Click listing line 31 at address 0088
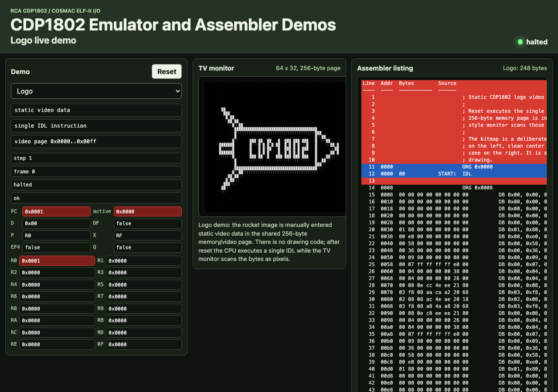 point(454,306)
